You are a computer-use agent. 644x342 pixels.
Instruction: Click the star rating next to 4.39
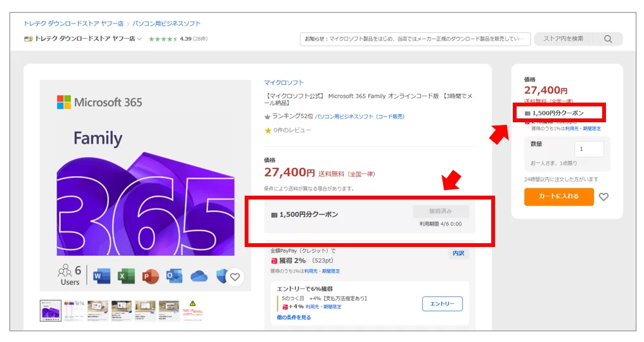[163, 39]
